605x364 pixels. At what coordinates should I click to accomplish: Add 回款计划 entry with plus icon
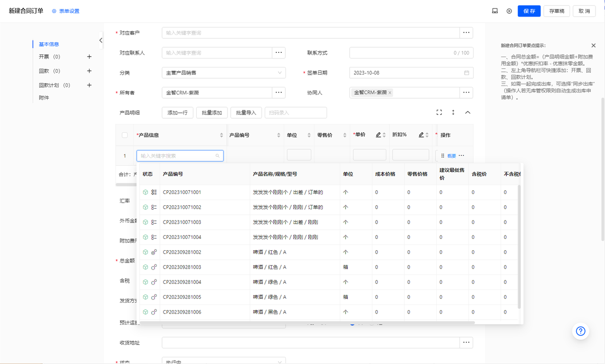(89, 85)
